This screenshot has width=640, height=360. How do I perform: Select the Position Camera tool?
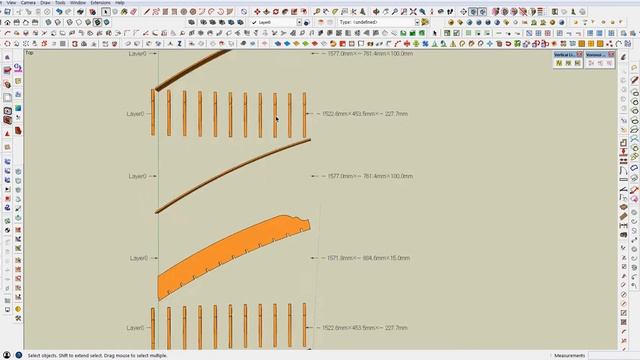pyautogui.click(x=432, y=12)
